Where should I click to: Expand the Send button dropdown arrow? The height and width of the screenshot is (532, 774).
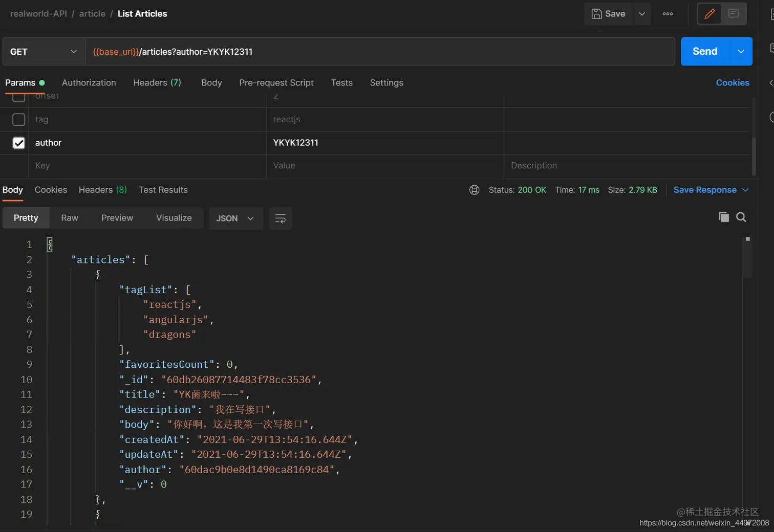point(741,51)
